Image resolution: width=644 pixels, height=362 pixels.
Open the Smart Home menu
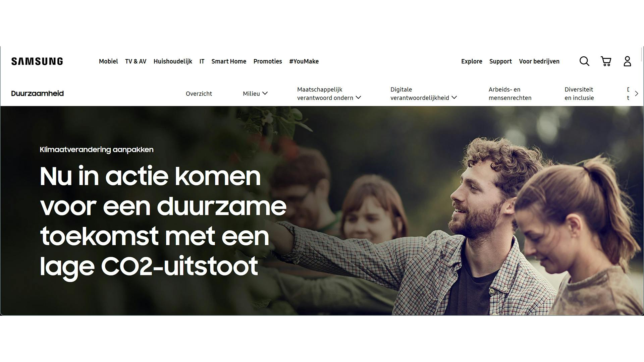coord(229,61)
